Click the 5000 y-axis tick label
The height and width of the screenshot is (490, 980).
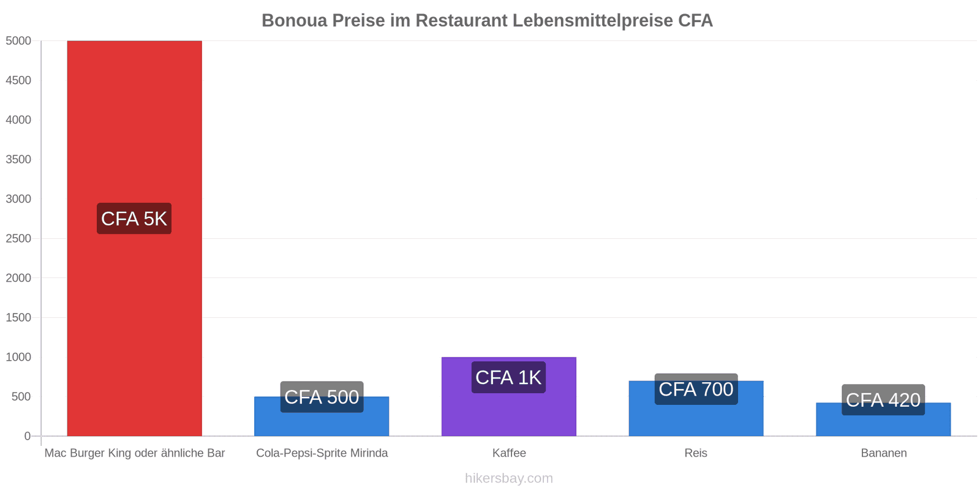point(18,41)
